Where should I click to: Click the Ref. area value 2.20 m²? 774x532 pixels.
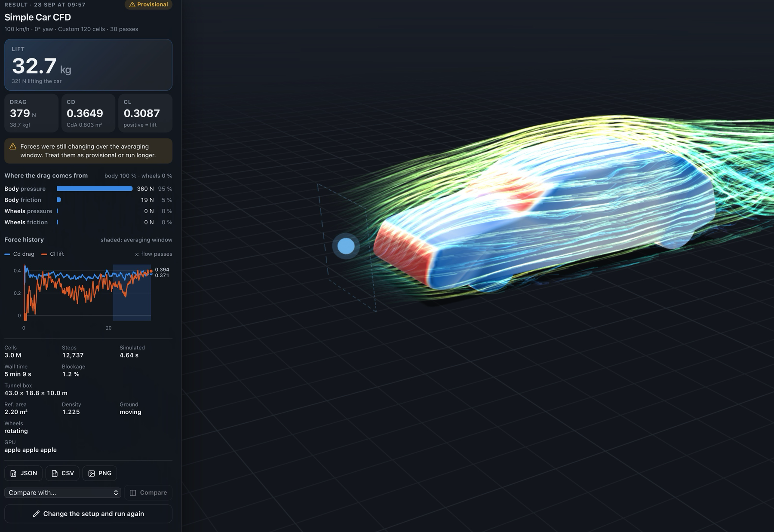(16, 412)
